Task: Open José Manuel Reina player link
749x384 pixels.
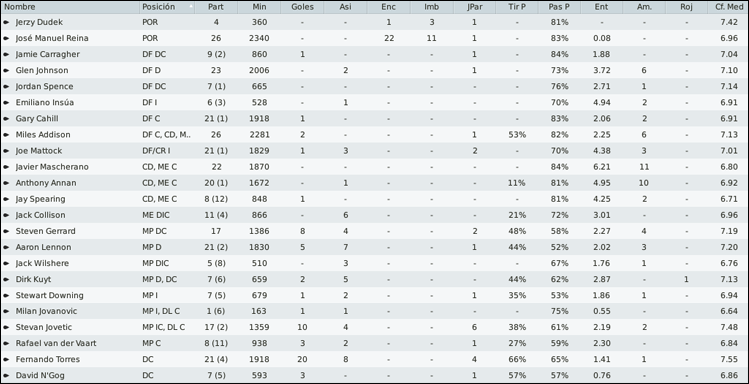Action: click(52, 38)
